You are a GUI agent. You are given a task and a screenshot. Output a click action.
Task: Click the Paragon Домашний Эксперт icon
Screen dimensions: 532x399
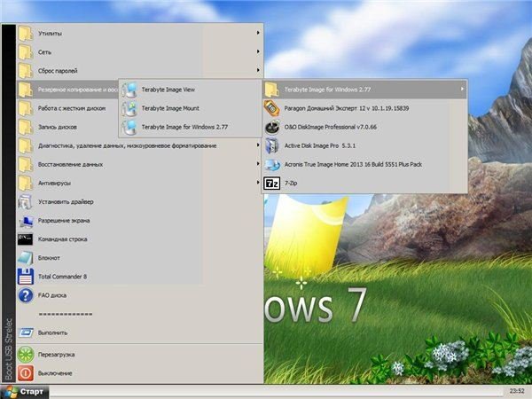(272, 108)
